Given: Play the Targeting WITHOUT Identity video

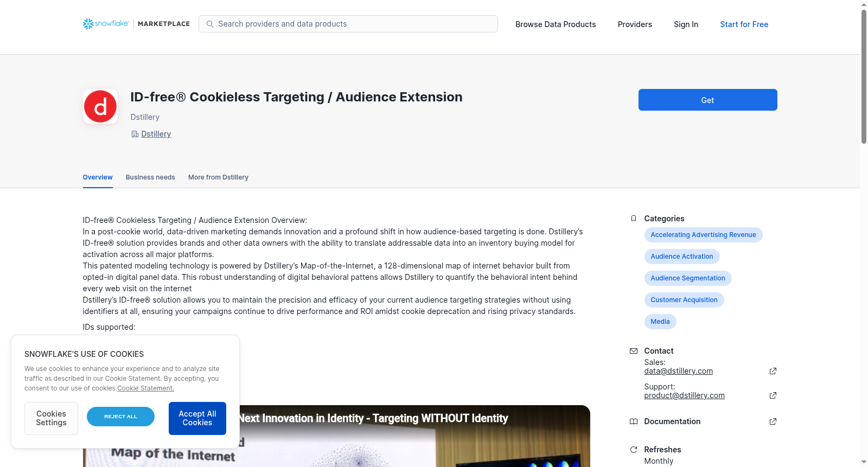Looking at the screenshot, I should tap(415, 436).
